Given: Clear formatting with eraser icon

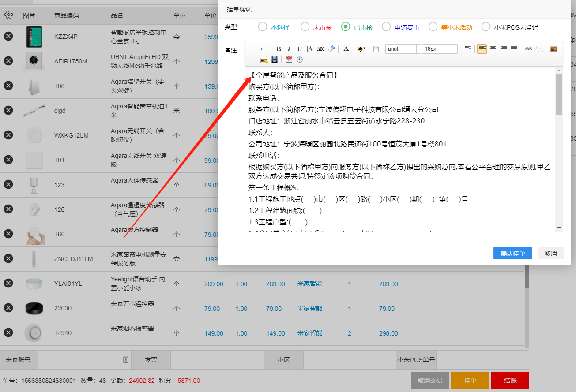Looking at the screenshot, I should pos(331,49).
